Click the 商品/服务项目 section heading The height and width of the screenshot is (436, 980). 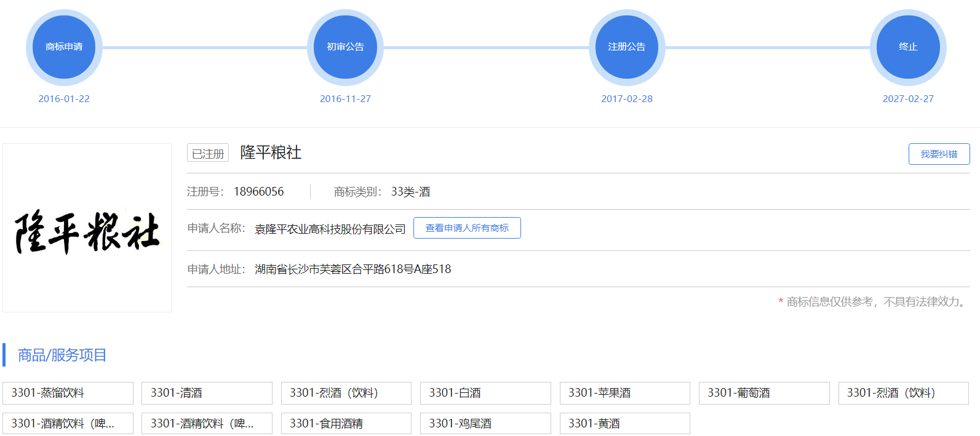pyautogui.click(x=62, y=355)
